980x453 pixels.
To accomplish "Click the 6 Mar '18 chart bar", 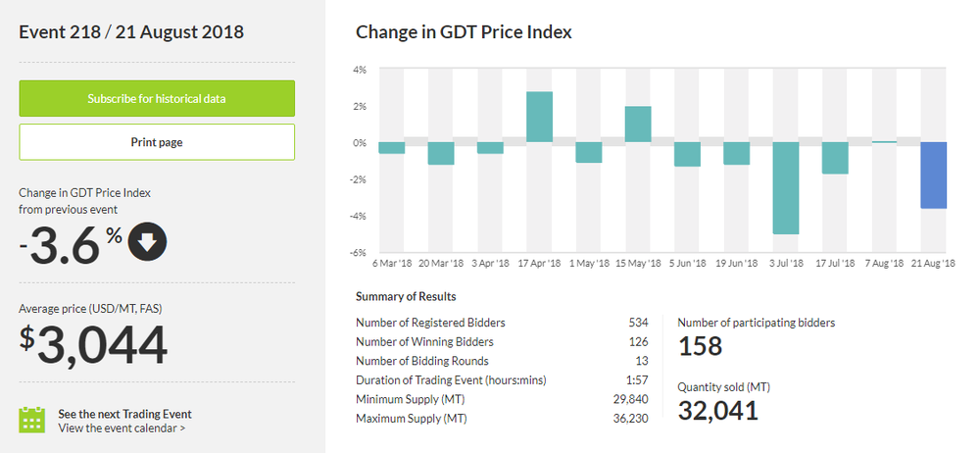I will pos(392,148).
